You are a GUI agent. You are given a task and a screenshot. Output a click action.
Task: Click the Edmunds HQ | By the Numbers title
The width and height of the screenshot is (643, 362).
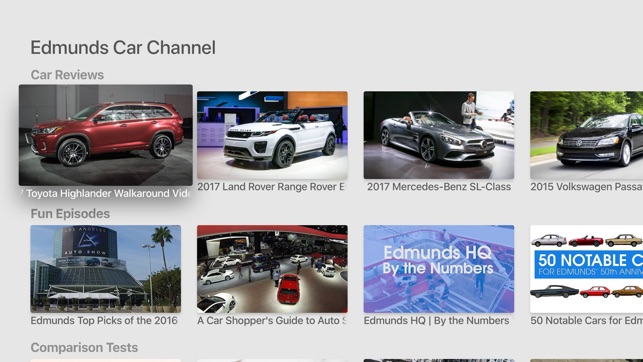[436, 321]
